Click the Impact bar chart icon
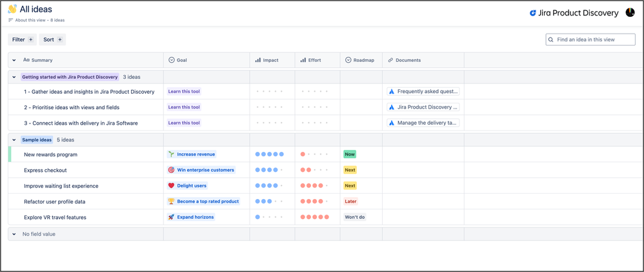The height and width of the screenshot is (272, 644). tap(257, 60)
